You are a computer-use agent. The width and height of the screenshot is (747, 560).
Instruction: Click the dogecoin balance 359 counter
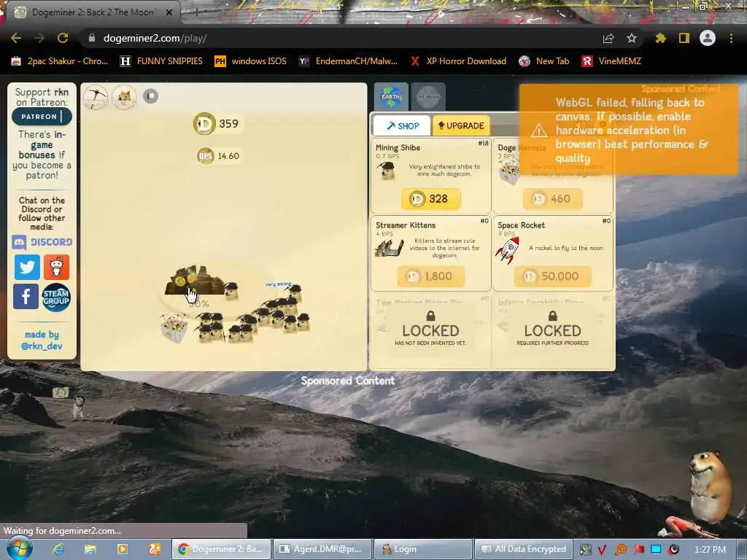(x=217, y=124)
